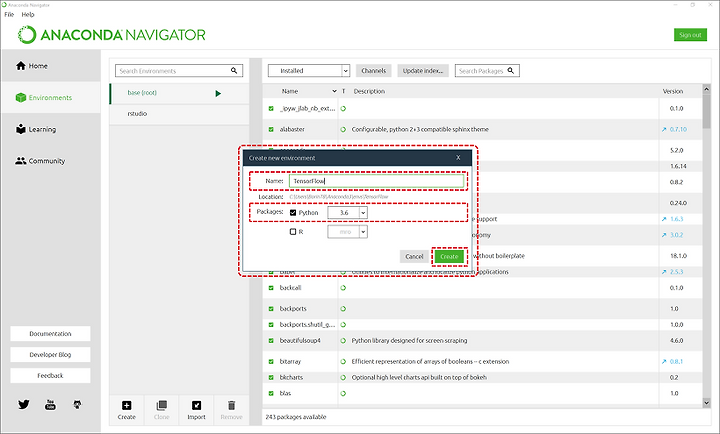The width and height of the screenshot is (720, 434).
Task: Toggle the alabaster package checkbox
Action: pyautogui.click(x=271, y=130)
